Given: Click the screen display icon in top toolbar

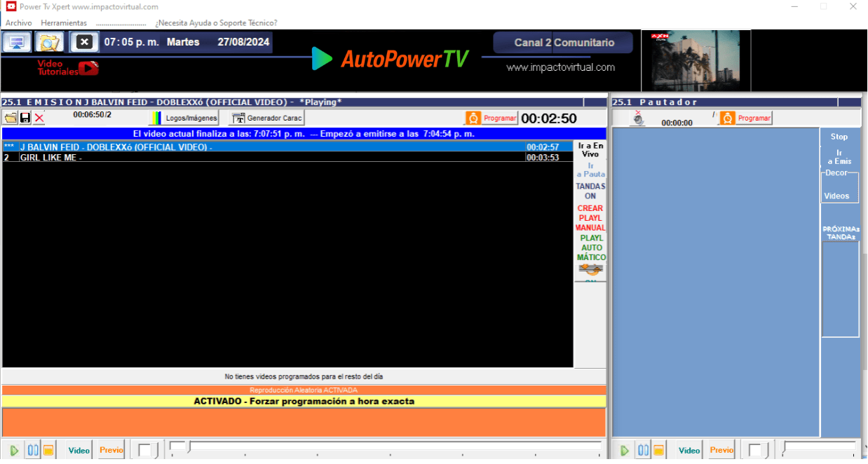Looking at the screenshot, I should [15, 42].
